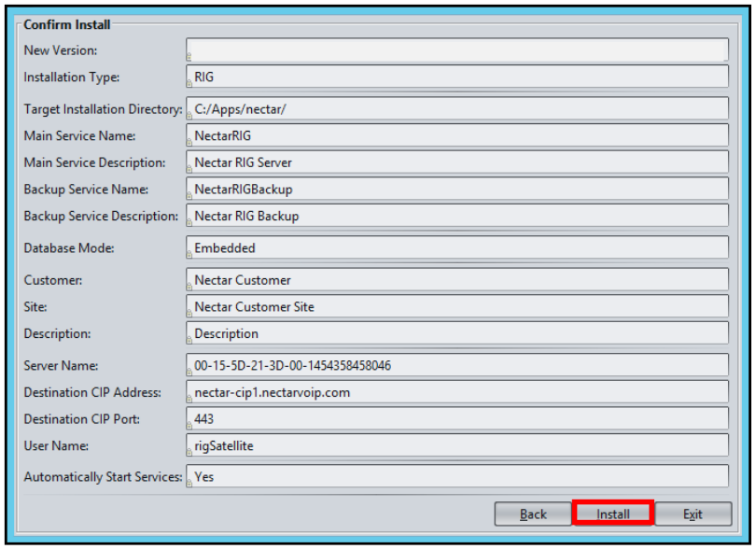
Task: Click the 'Database Mode:' label
Action: coord(69,248)
